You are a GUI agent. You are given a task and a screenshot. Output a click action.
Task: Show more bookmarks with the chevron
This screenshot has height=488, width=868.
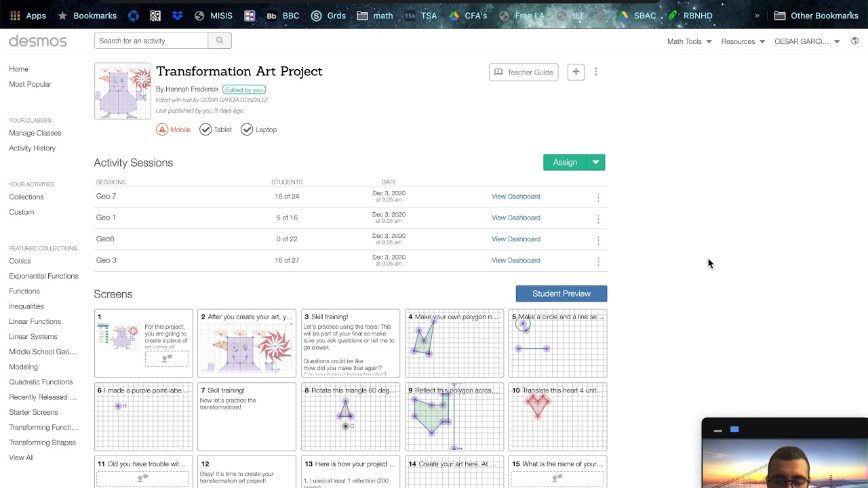[757, 16]
